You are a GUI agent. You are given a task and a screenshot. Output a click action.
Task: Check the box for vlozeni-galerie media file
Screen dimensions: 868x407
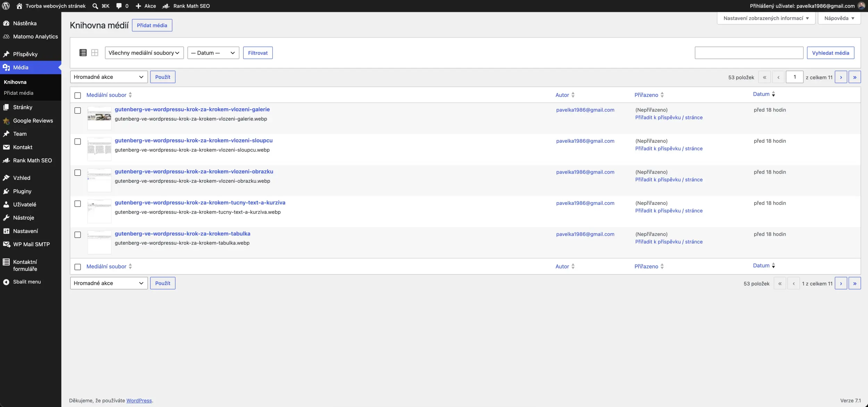78,110
